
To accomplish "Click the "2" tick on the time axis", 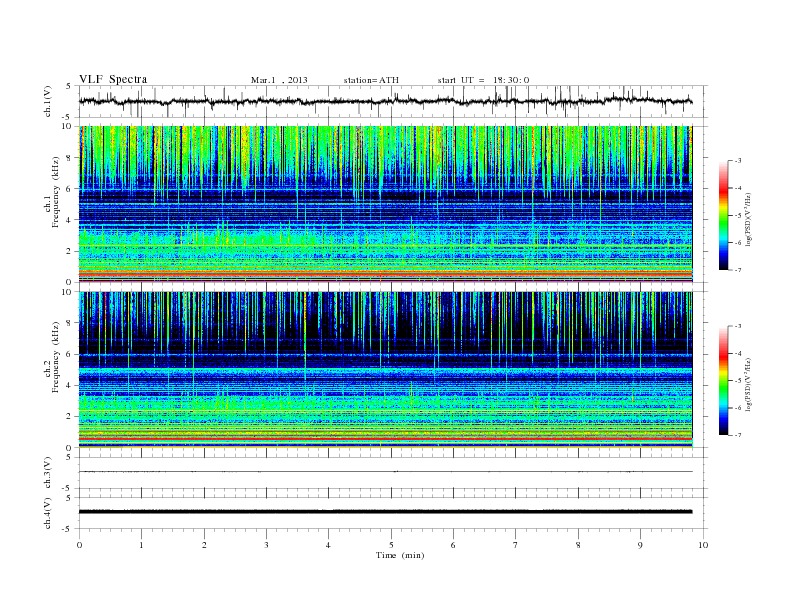I will 204,545.
